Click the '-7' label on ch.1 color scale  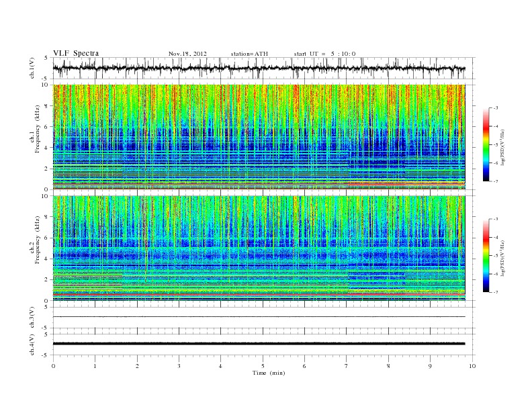pos(495,181)
